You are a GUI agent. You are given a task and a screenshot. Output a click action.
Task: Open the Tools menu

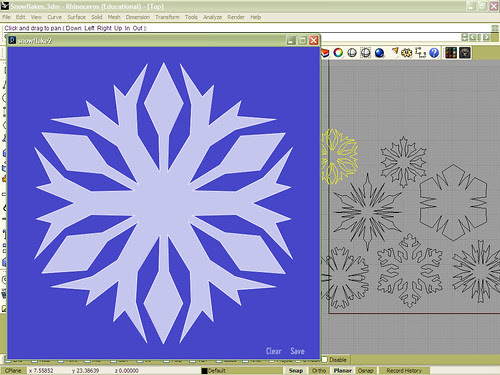tap(191, 17)
